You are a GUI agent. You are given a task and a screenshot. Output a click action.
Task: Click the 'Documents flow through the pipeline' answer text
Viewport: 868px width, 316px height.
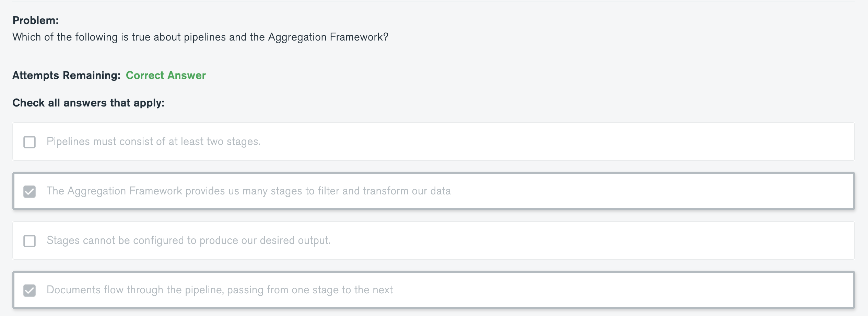tap(220, 290)
